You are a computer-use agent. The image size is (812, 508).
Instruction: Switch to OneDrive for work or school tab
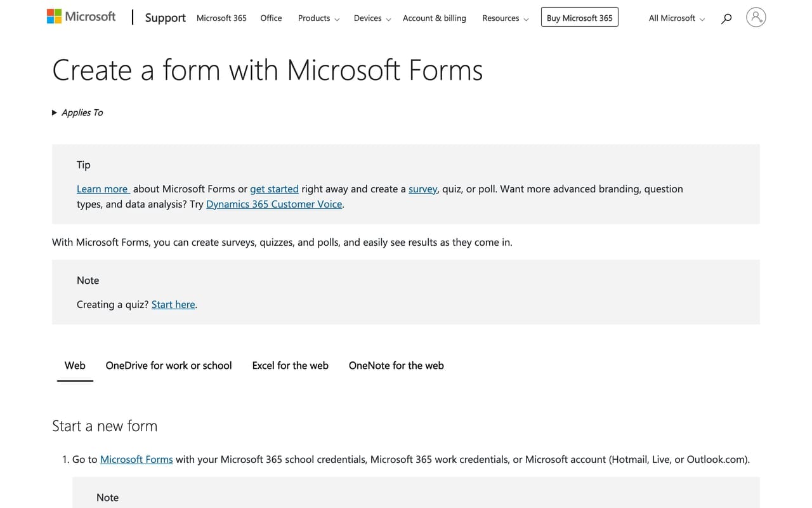(169, 365)
